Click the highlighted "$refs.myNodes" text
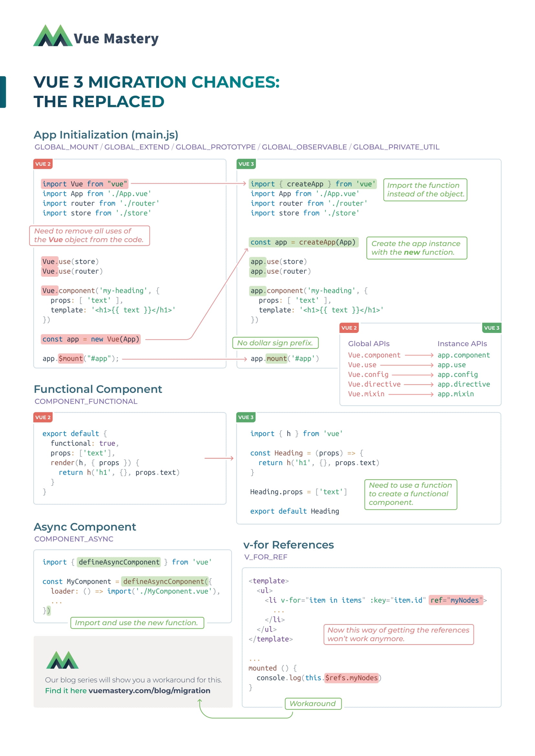535x756 pixels. [352, 678]
